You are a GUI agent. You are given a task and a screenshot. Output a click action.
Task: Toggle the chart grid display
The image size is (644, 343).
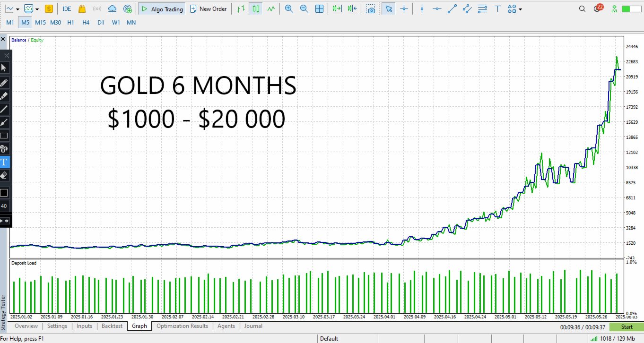point(320,9)
